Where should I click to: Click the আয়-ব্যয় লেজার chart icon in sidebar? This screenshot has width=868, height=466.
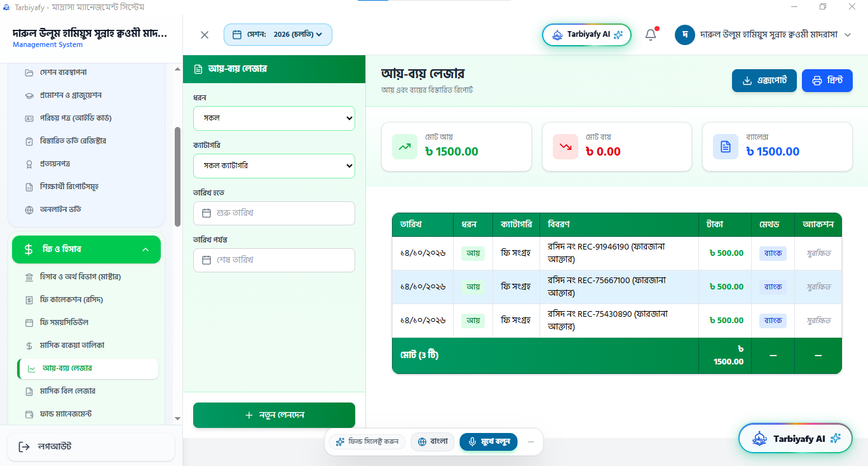tap(32, 368)
